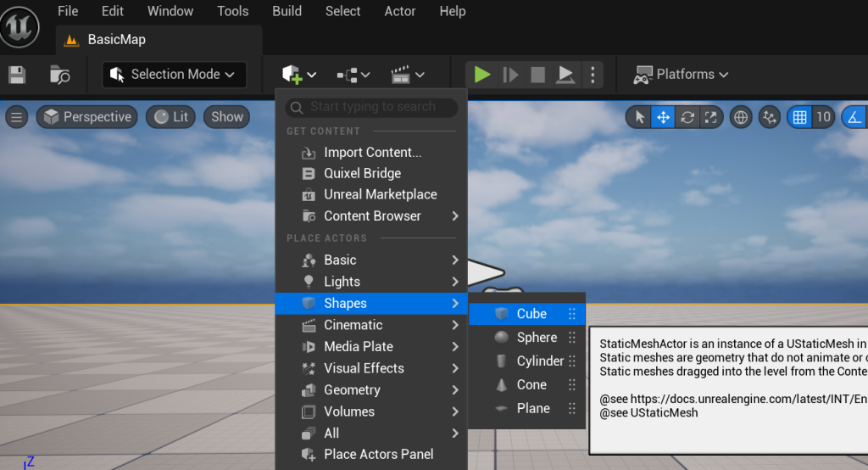The width and height of the screenshot is (868, 470).
Task: Open the Content Browser folder-search toolbar icon
Action: [x=60, y=75]
